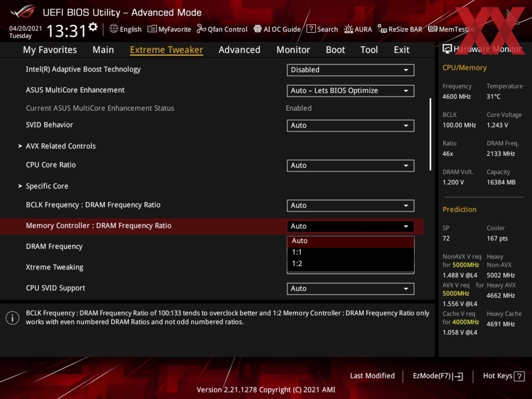Open the AURA lighting settings

[x=358, y=29]
